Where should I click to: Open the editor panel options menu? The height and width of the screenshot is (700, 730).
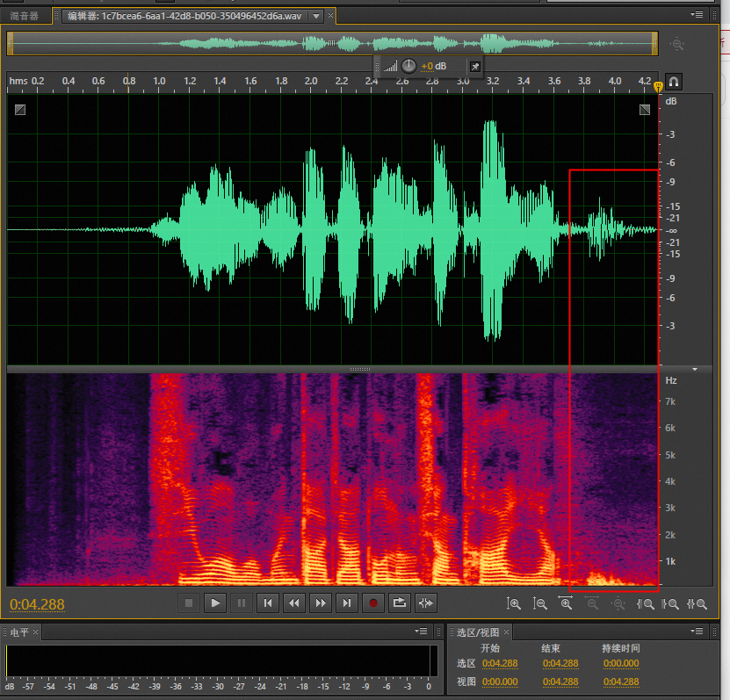697,15
